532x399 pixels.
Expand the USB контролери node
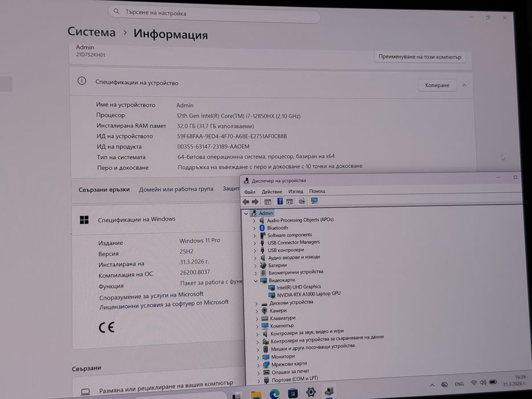pyautogui.click(x=255, y=250)
